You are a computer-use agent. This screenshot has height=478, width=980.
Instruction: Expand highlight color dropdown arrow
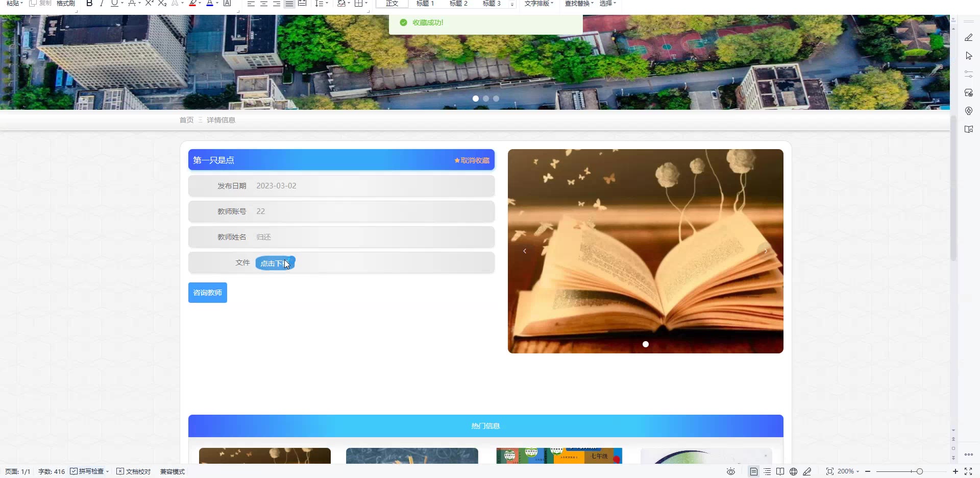pos(200,3)
